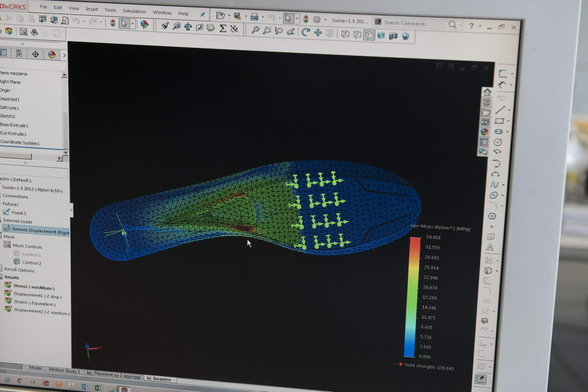The width and height of the screenshot is (588, 392).
Task: Click the Pan view arrows icon
Action: click(x=318, y=33)
